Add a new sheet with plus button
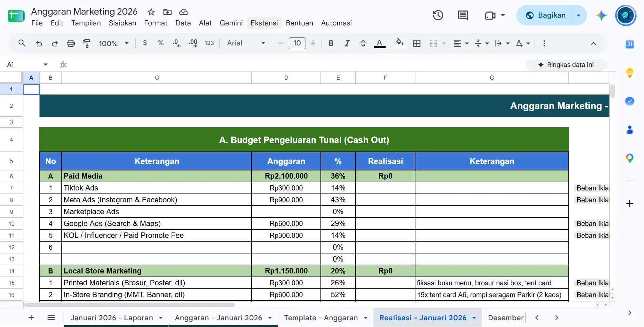644x327 pixels. [31, 318]
